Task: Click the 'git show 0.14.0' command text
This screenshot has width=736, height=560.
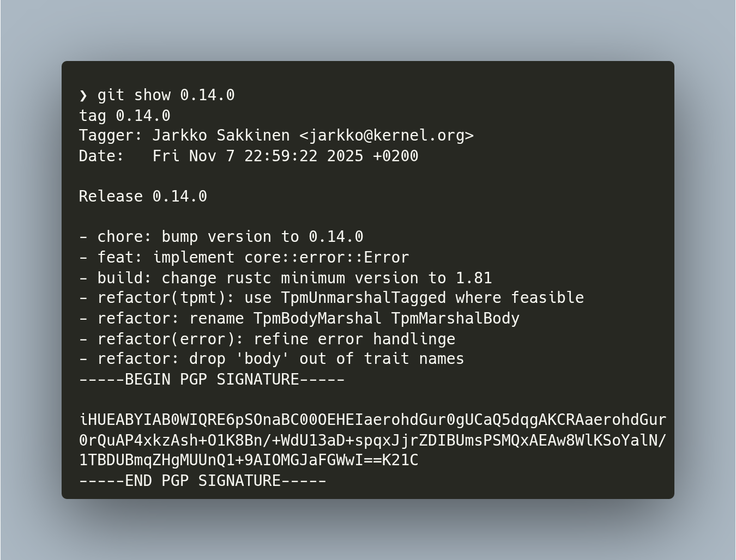Action: 166,95
